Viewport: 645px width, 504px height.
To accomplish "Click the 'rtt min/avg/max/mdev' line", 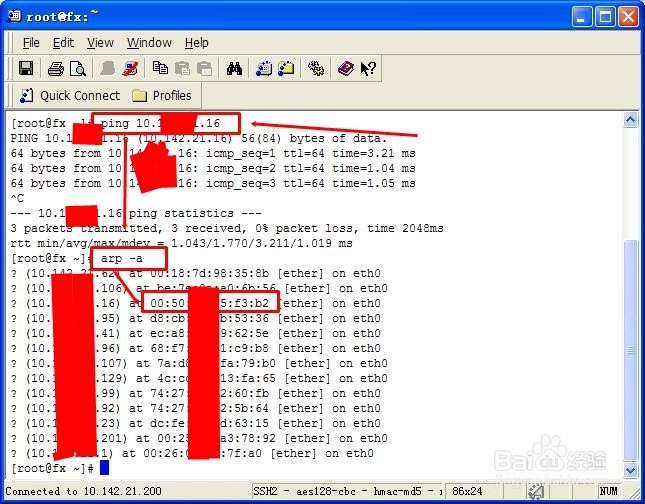I will (x=181, y=243).
